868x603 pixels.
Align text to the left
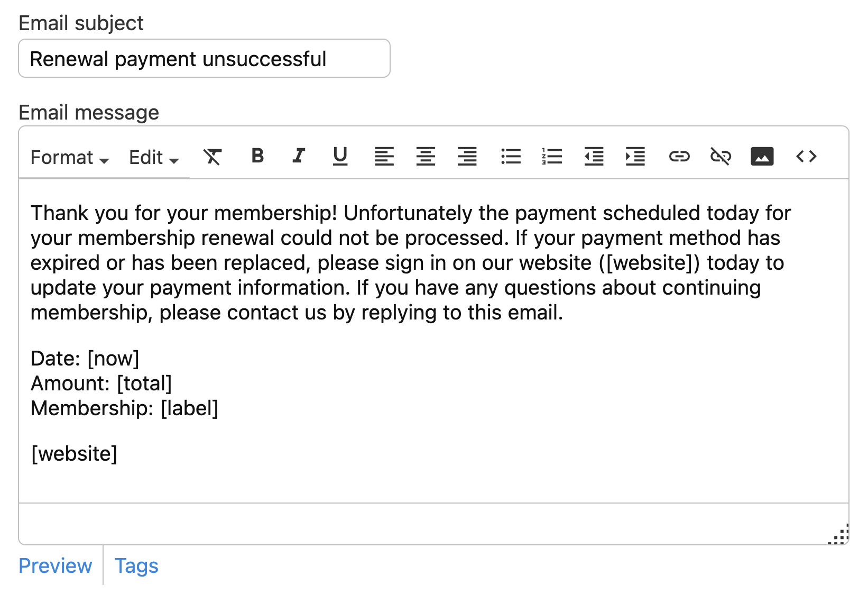point(384,157)
